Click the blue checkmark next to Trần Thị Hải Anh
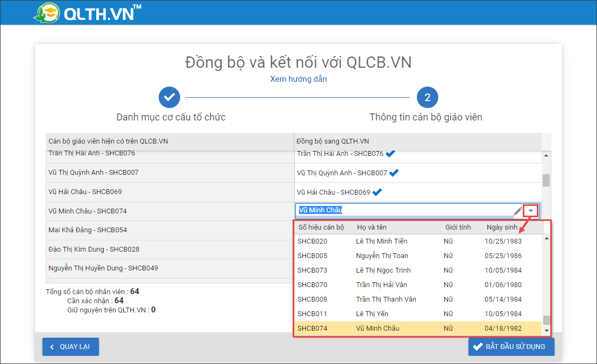The image size is (597, 364). pos(390,153)
